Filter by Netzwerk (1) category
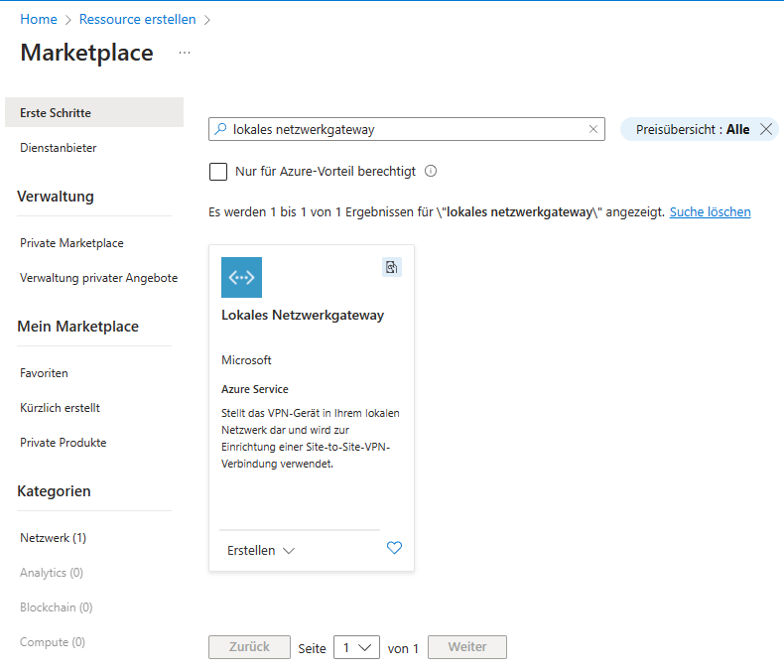This screenshot has width=784, height=672. pyautogui.click(x=53, y=537)
